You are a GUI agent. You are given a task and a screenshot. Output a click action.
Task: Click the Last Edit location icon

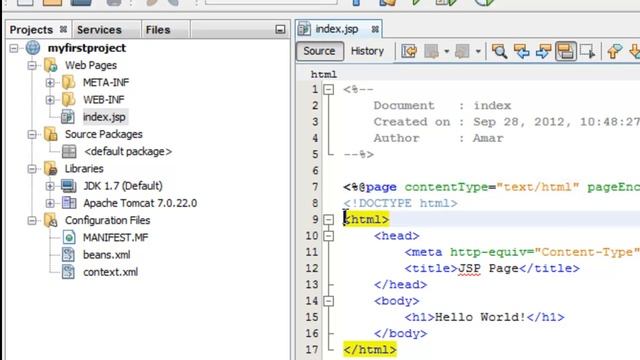pyautogui.click(x=409, y=51)
